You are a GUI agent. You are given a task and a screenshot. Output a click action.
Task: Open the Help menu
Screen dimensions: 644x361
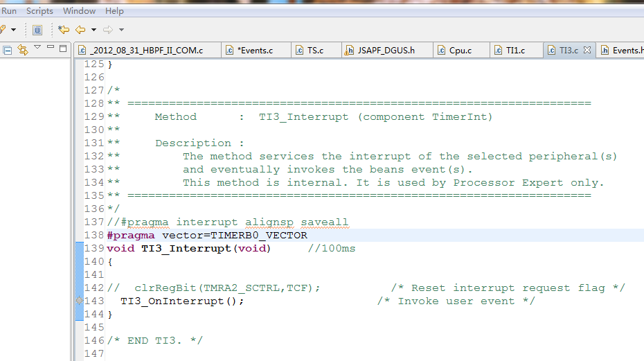pyautogui.click(x=114, y=10)
